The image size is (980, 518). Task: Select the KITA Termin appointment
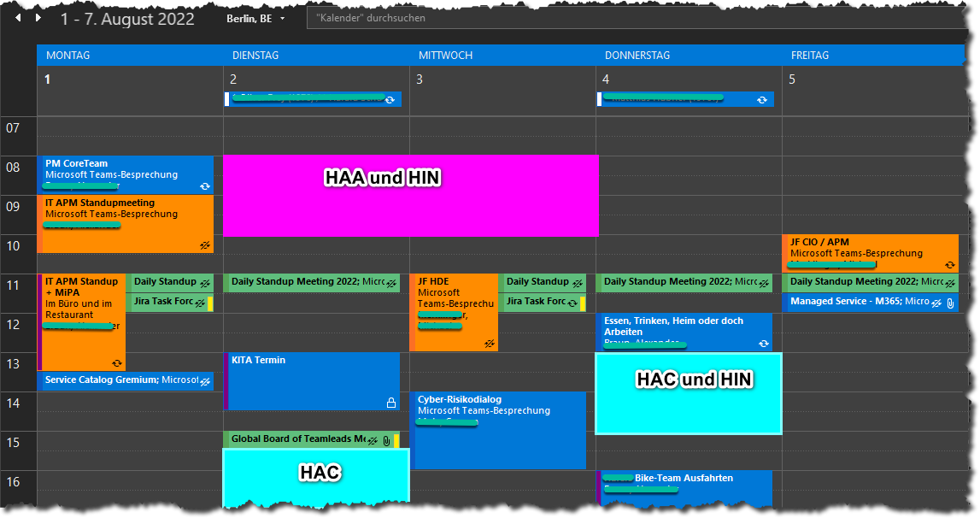pos(312,381)
